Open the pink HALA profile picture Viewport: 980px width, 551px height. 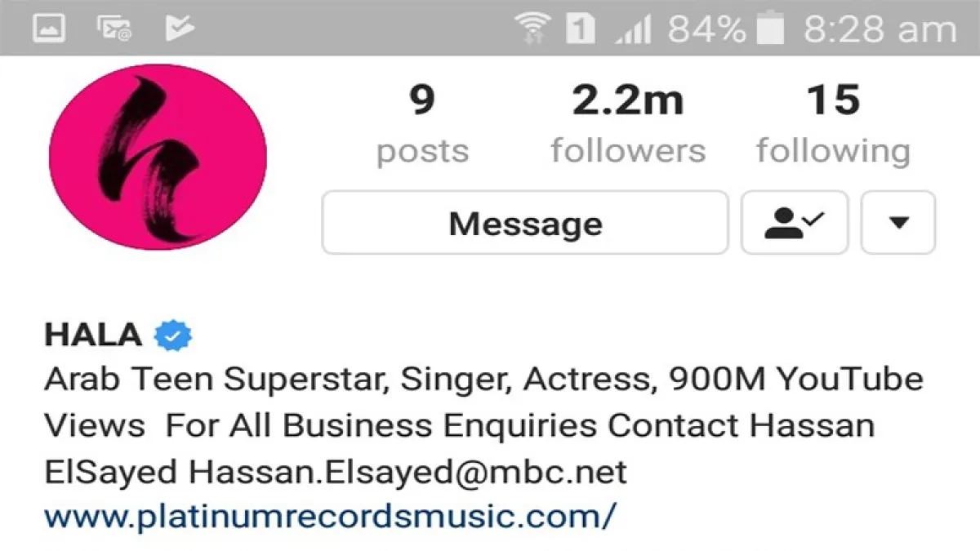click(x=158, y=157)
